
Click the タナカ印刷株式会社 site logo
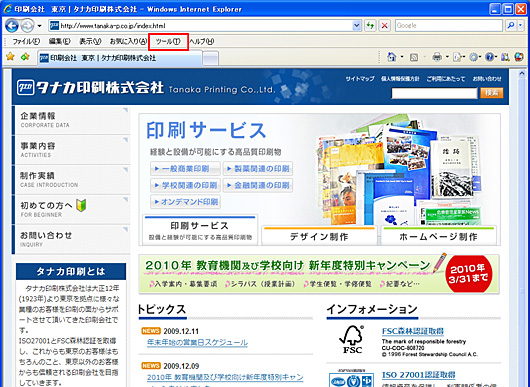[90, 88]
